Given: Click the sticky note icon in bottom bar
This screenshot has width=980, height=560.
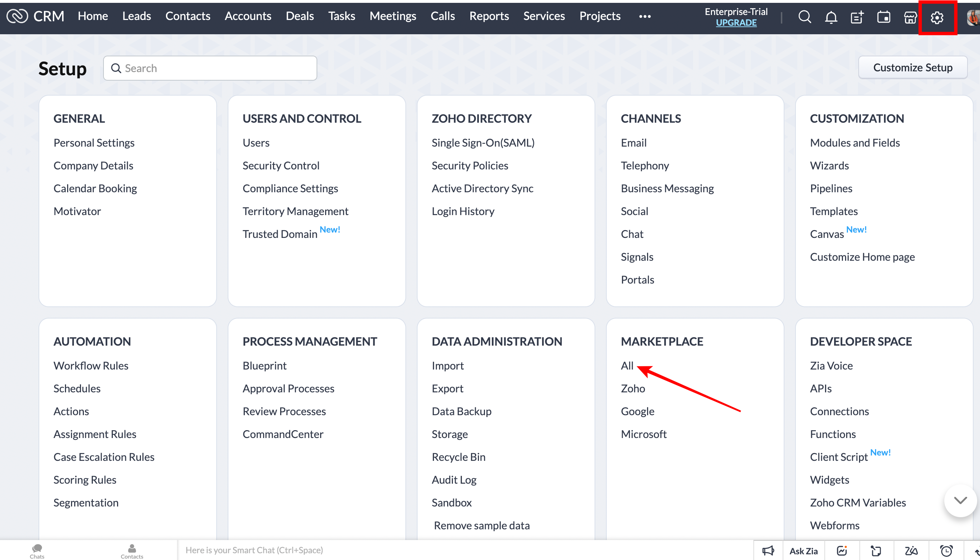Looking at the screenshot, I should (876, 551).
